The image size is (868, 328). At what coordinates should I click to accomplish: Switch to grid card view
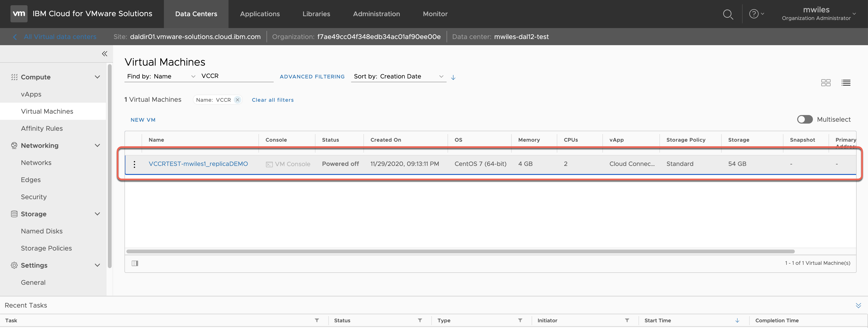825,82
